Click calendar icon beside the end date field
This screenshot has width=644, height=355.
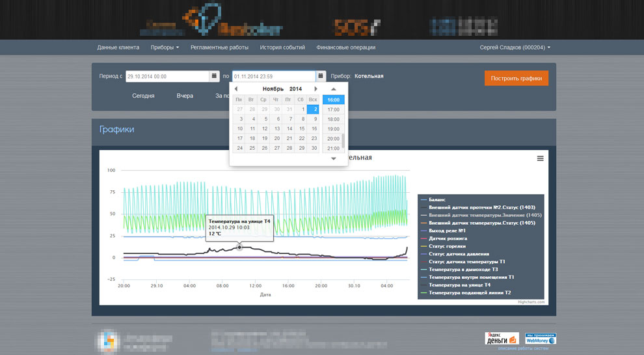tap(321, 76)
